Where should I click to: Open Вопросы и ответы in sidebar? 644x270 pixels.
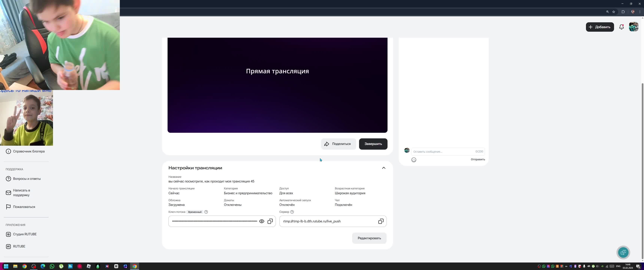[27, 179]
